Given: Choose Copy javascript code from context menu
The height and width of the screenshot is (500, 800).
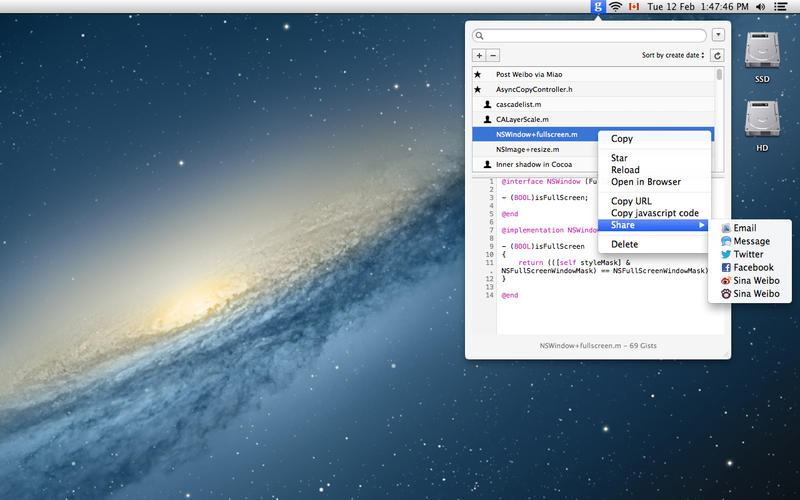Looking at the screenshot, I should coord(654,213).
